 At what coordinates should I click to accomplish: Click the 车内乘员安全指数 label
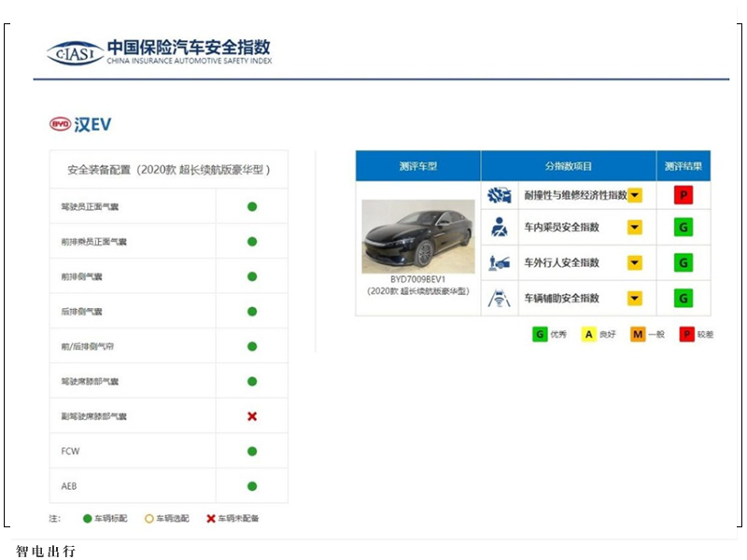(562, 227)
